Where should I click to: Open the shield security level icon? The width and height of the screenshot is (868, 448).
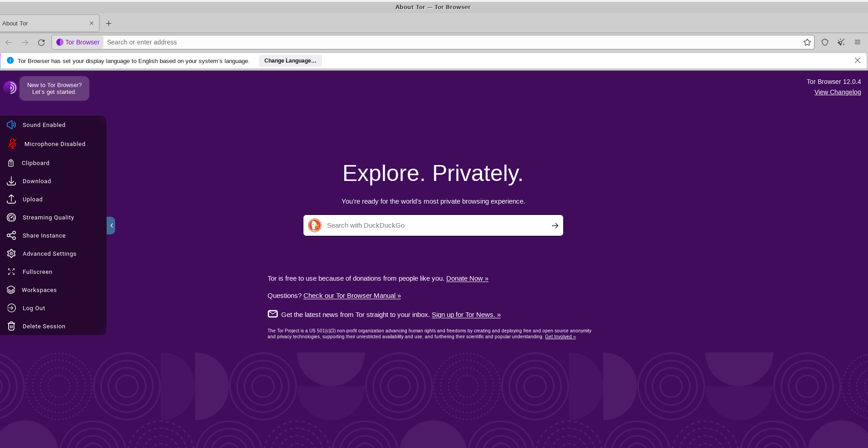coord(825,42)
